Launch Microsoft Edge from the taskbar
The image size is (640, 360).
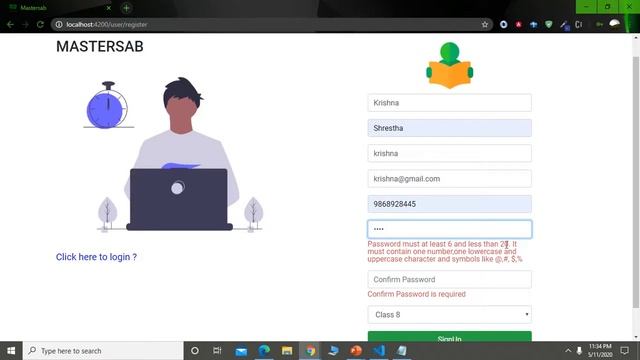264,351
